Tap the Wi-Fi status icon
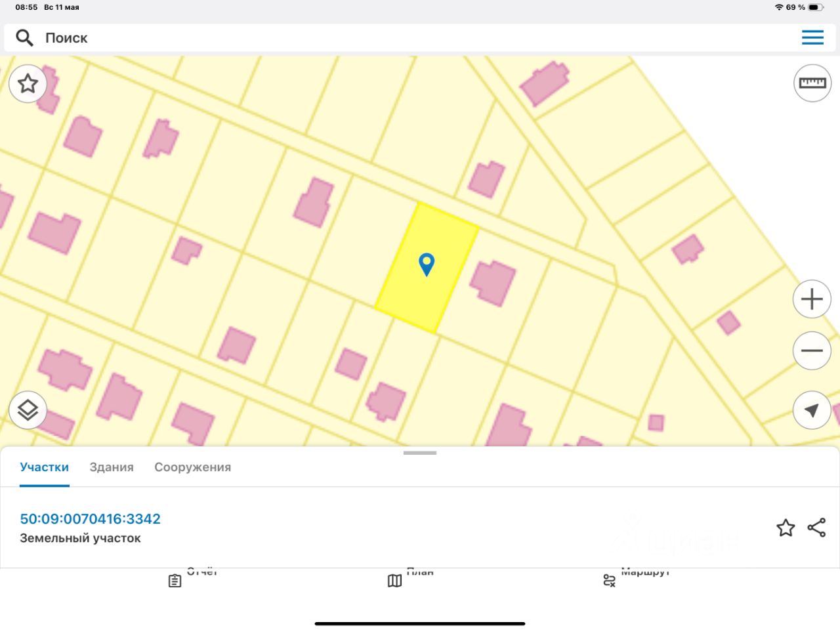The height and width of the screenshot is (630, 840). tap(779, 7)
